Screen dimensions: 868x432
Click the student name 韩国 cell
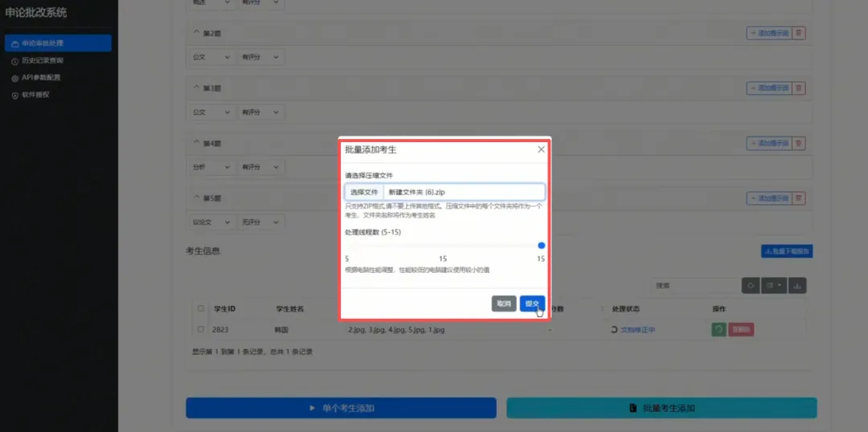tap(282, 330)
